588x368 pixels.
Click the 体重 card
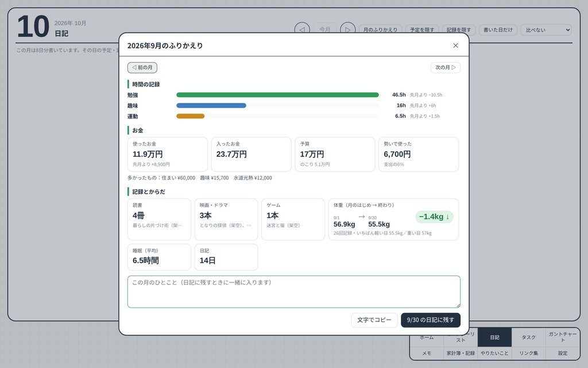[x=393, y=219]
